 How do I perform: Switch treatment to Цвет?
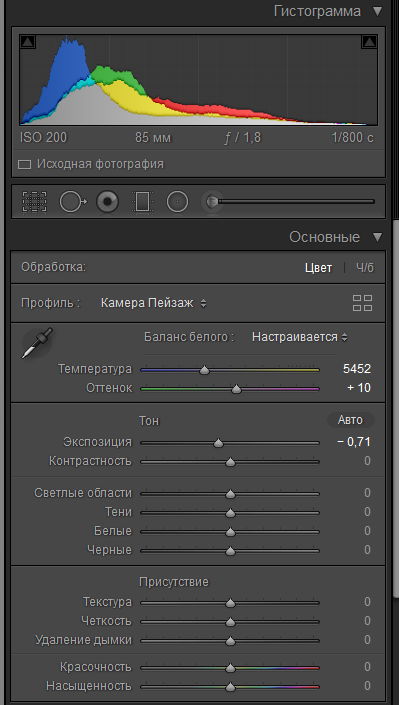pos(318,268)
